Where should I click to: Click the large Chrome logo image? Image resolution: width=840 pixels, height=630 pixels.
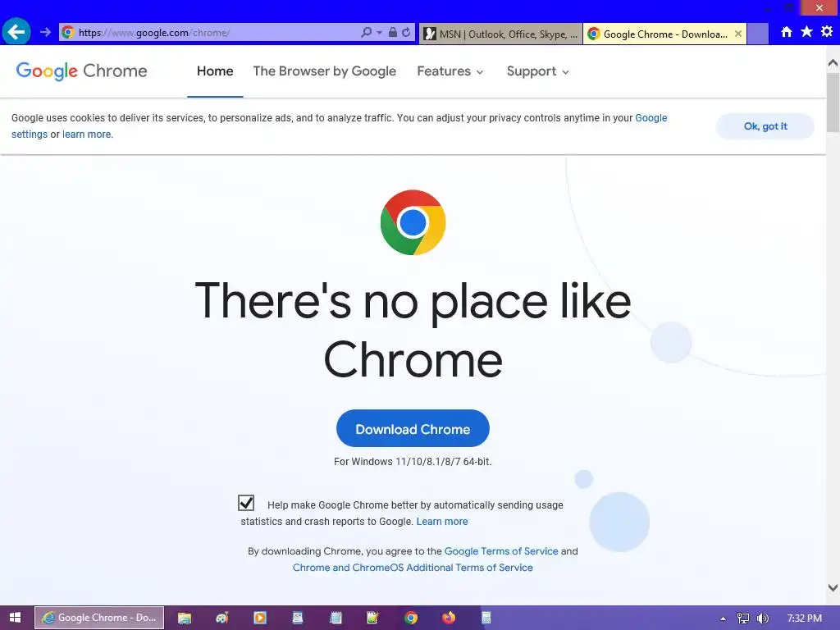tap(413, 222)
